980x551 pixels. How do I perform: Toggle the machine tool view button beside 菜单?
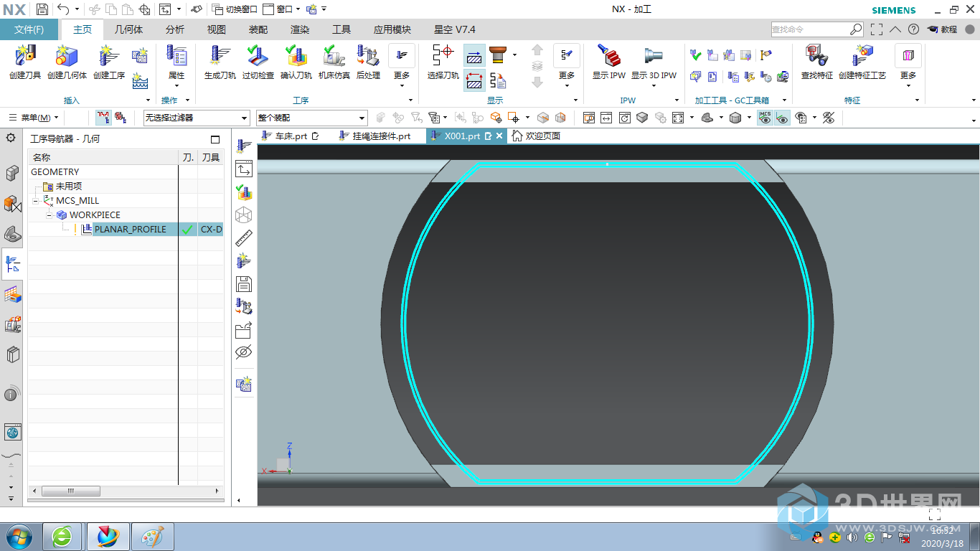click(121, 118)
